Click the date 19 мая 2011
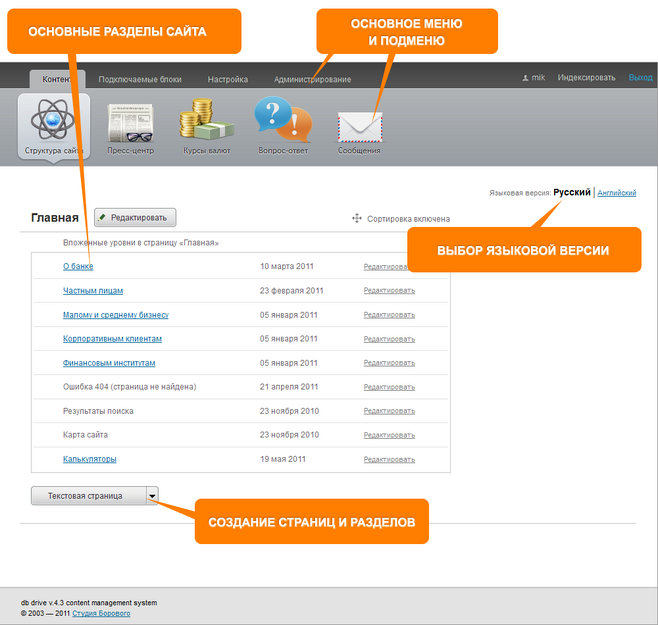This screenshot has width=658, height=625. click(283, 459)
